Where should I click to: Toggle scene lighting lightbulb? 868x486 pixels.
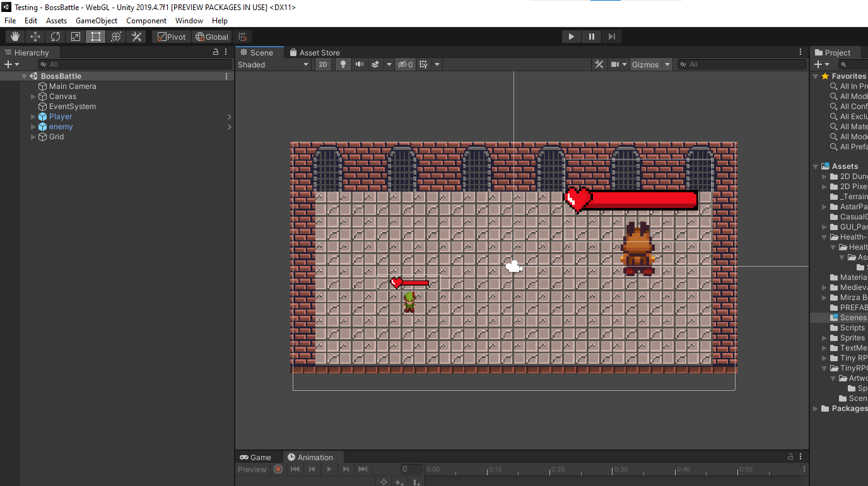pos(343,64)
